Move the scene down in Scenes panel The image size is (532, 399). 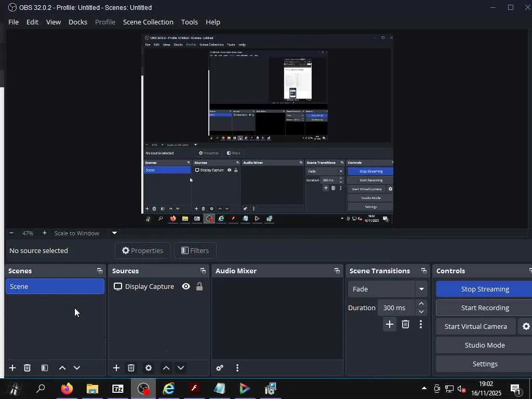click(77, 368)
